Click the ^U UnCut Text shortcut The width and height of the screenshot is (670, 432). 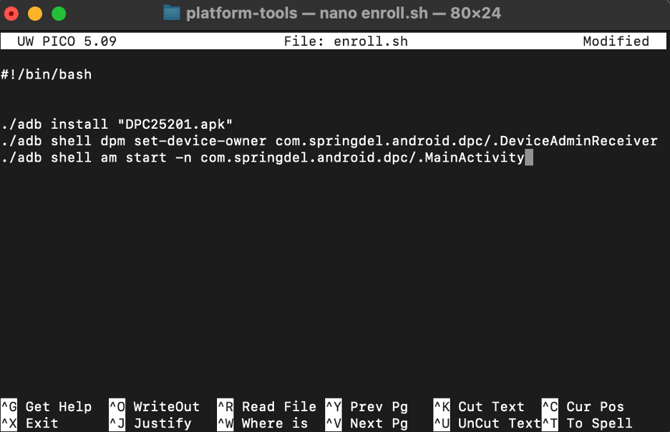point(487,423)
